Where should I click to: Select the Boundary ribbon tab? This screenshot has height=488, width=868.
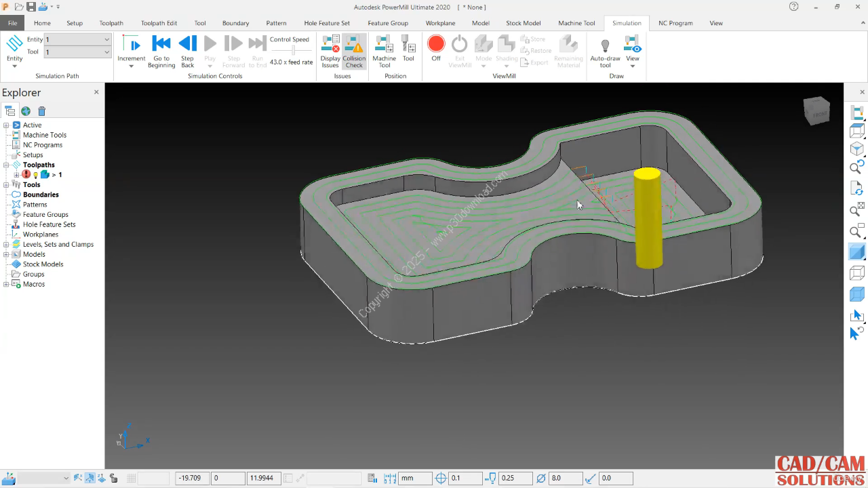tap(235, 23)
